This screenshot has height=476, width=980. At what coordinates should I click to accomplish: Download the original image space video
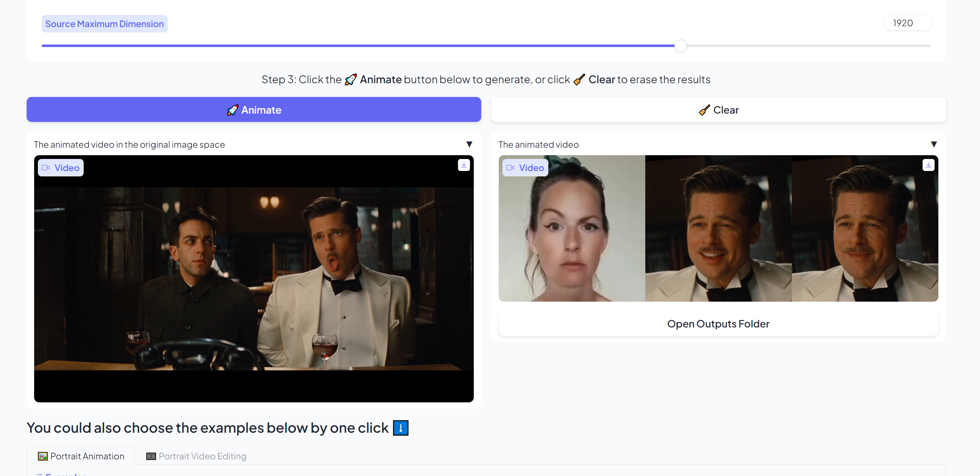click(x=464, y=165)
